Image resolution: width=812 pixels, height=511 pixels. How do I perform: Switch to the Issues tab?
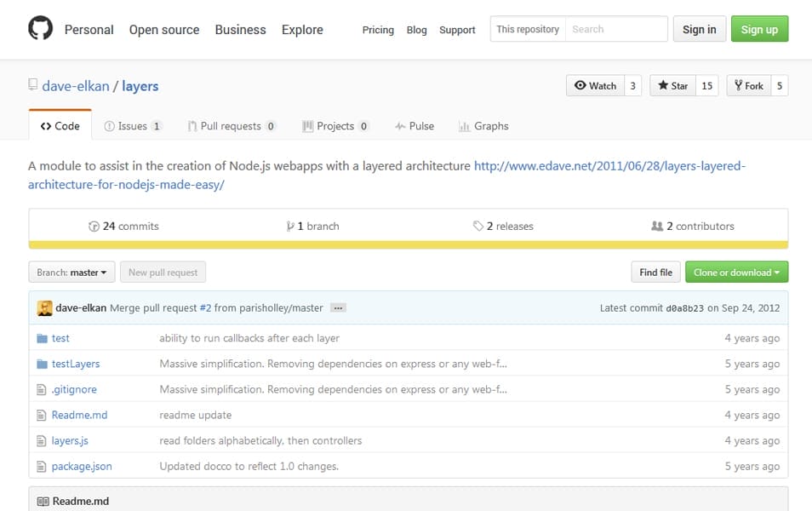[132, 126]
